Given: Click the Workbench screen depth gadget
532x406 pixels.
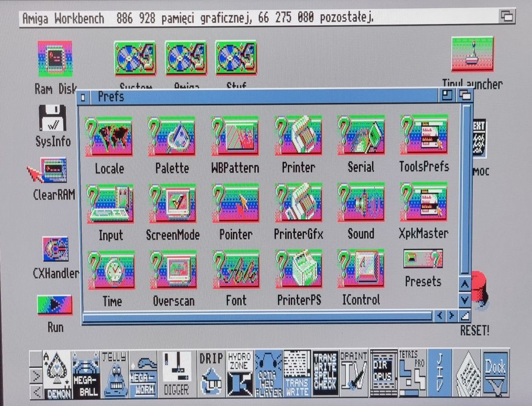Looking at the screenshot, I should pos(507,16).
